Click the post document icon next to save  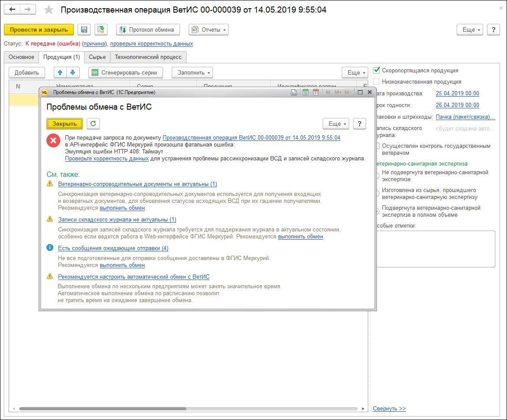[x=101, y=30]
